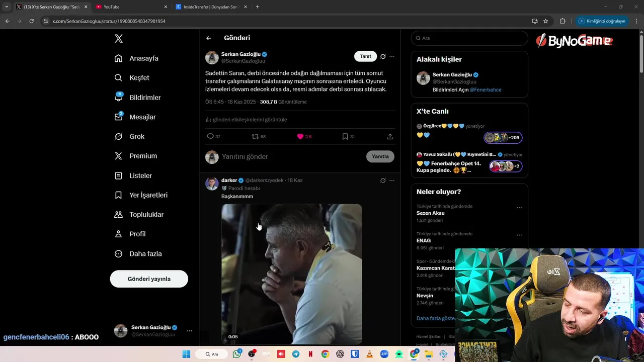Open more options on main post
Image resolution: width=644 pixels, height=362 pixels.
click(392, 56)
